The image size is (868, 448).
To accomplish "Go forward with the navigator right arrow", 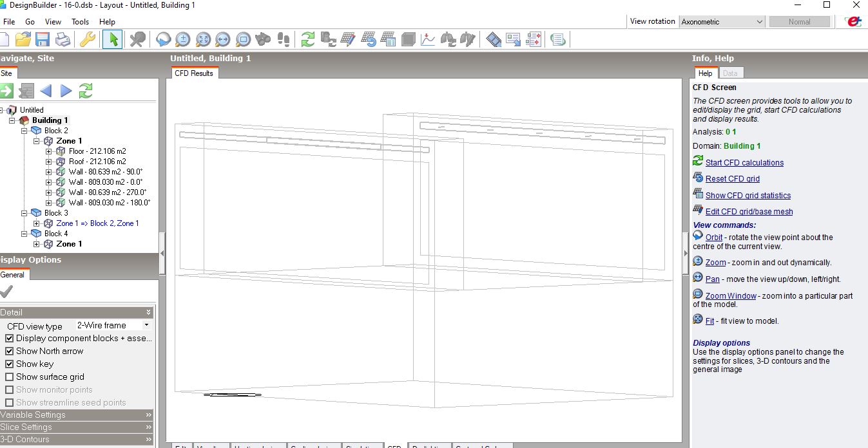I will point(66,91).
